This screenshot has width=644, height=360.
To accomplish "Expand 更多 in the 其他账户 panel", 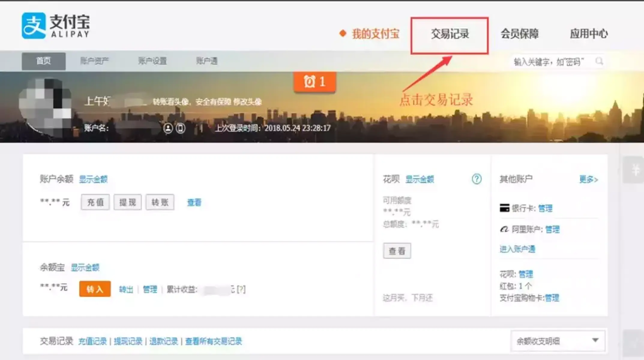I will point(587,179).
